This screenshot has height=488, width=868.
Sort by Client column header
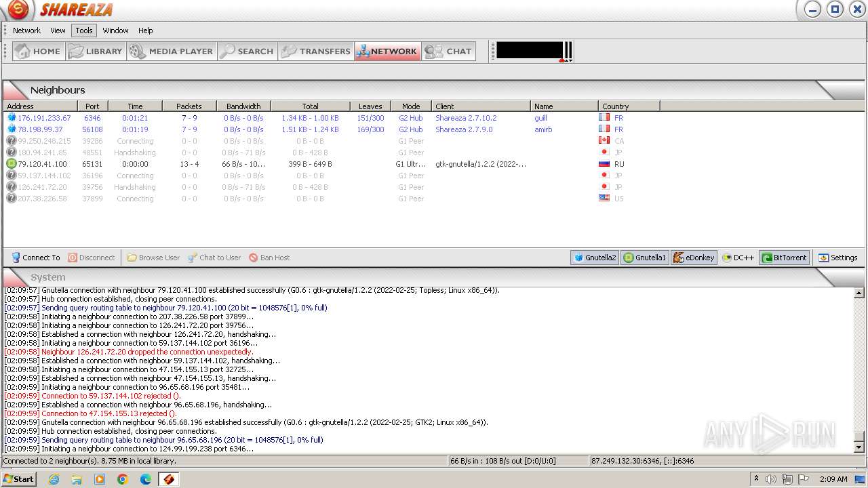pyautogui.click(x=481, y=106)
